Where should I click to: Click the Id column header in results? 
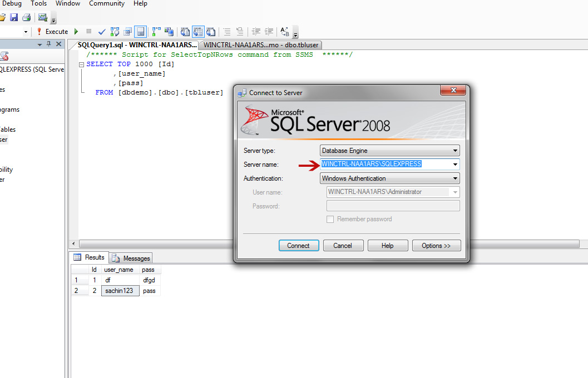[x=94, y=270]
